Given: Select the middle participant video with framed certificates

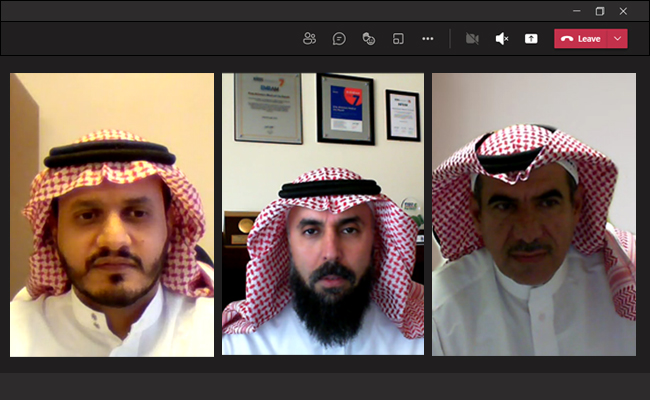Looking at the screenshot, I should point(323,214).
